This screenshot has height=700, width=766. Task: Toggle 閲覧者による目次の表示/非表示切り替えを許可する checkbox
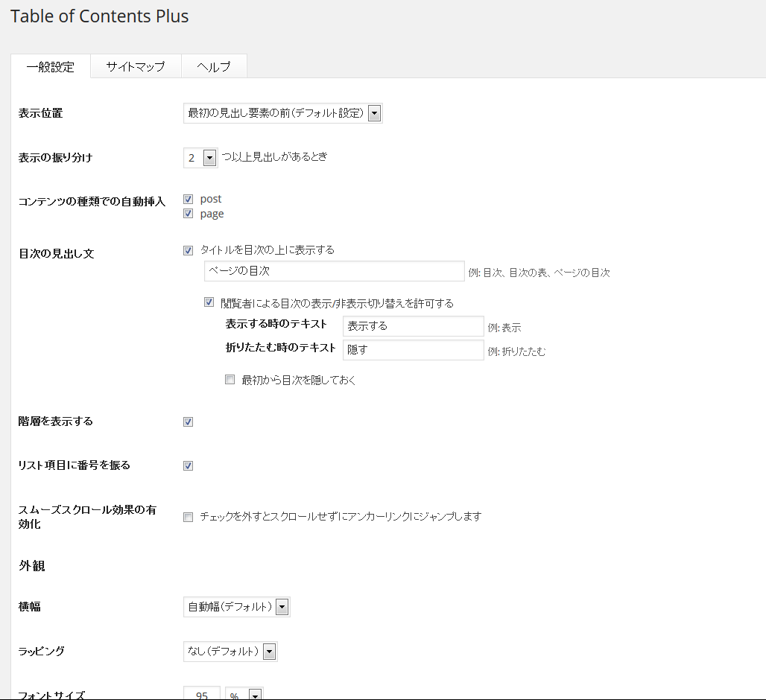point(209,302)
